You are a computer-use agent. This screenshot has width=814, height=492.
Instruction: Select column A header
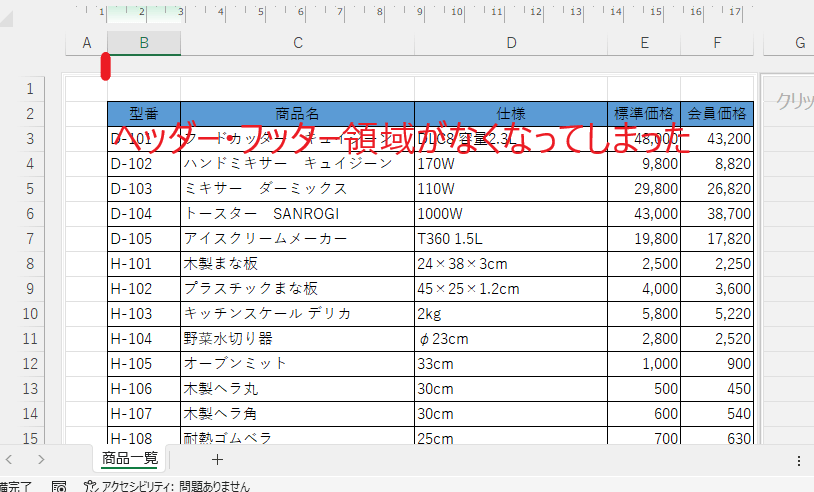[x=87, y=43]
